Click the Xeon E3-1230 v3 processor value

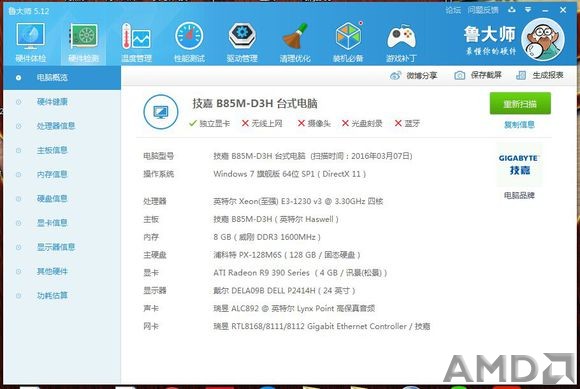click(298, 201)
